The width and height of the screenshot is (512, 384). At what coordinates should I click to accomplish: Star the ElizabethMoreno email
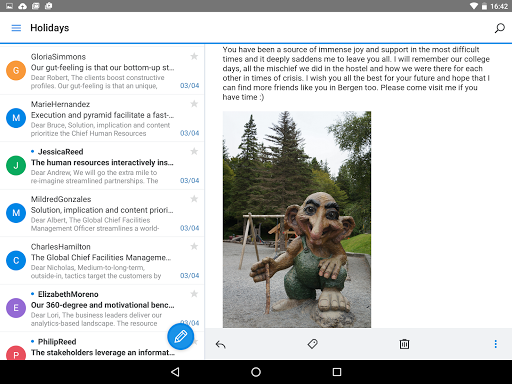point(194,294)
